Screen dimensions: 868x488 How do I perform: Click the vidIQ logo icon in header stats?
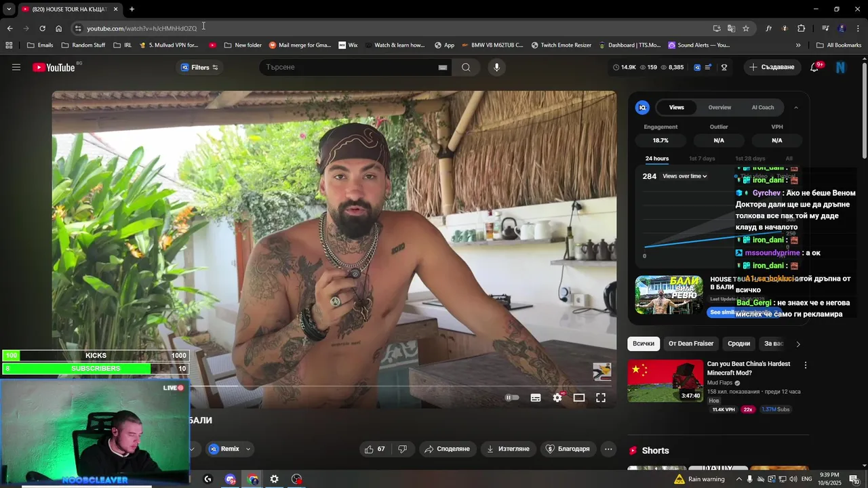(x=697, y=67)
